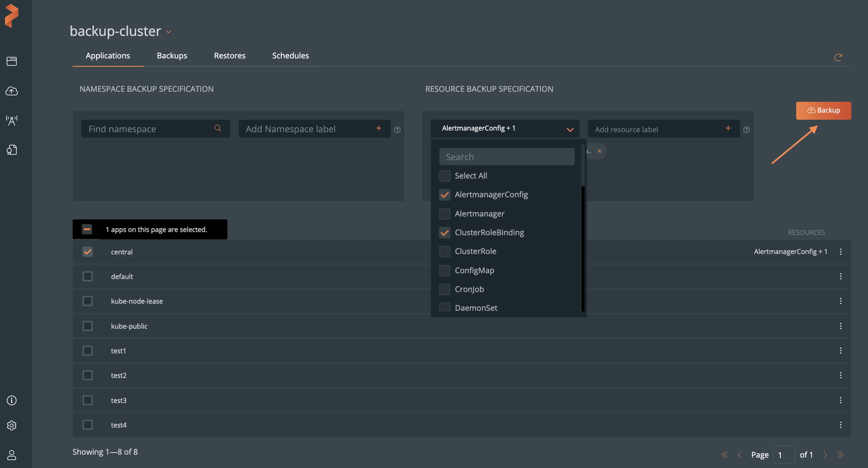Switch to the Schedules tab
868x468 pixels.
click(x=290, y=56)
